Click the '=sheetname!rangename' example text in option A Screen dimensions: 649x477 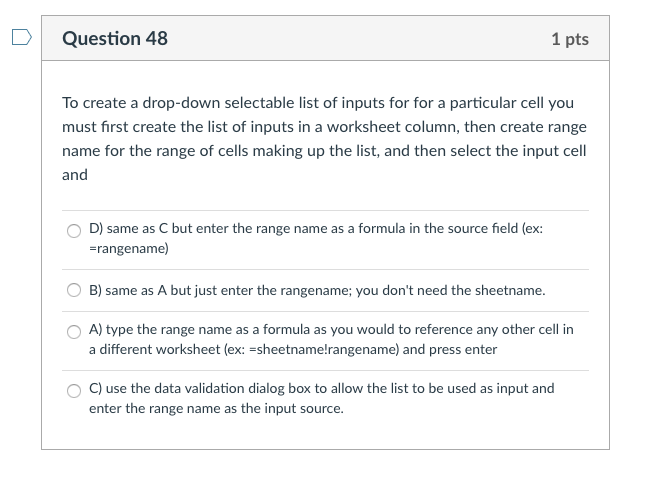tap(322, 349)
